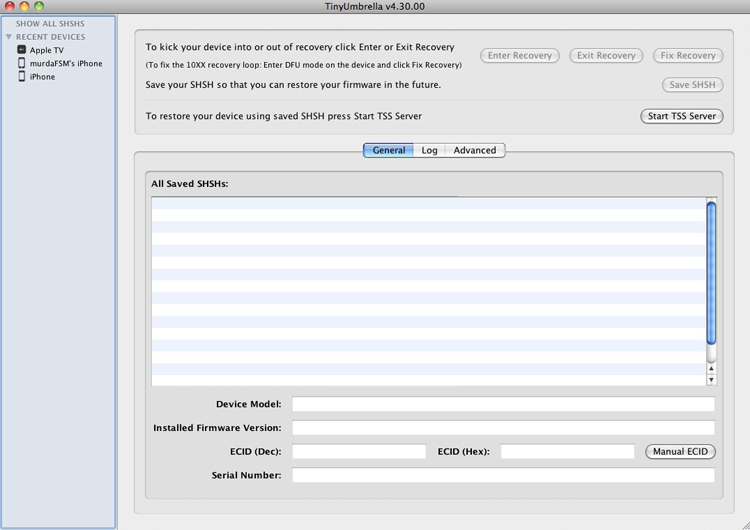
Task: Start the TSS Server
Action: [682, 116]
